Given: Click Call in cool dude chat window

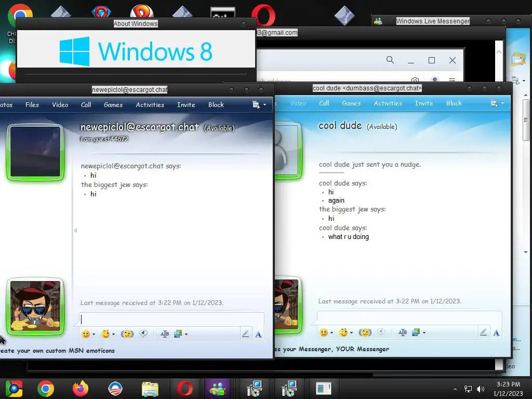Looking at the screenshot, I should [x=324, y=103].
